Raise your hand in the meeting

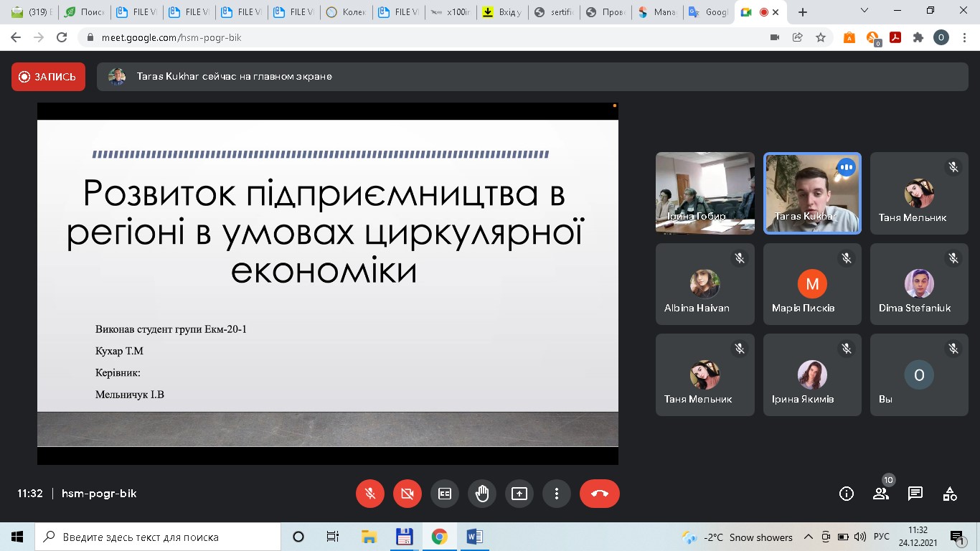coord(481,494)
